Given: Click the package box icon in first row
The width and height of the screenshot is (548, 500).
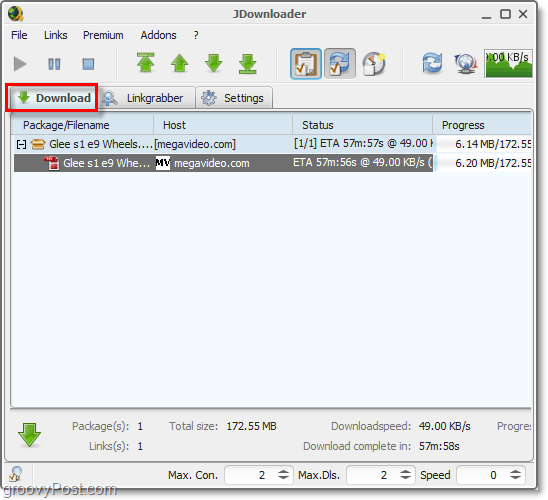Looking at the screenshot, I should pyautogui.click(x=38, y=144).
